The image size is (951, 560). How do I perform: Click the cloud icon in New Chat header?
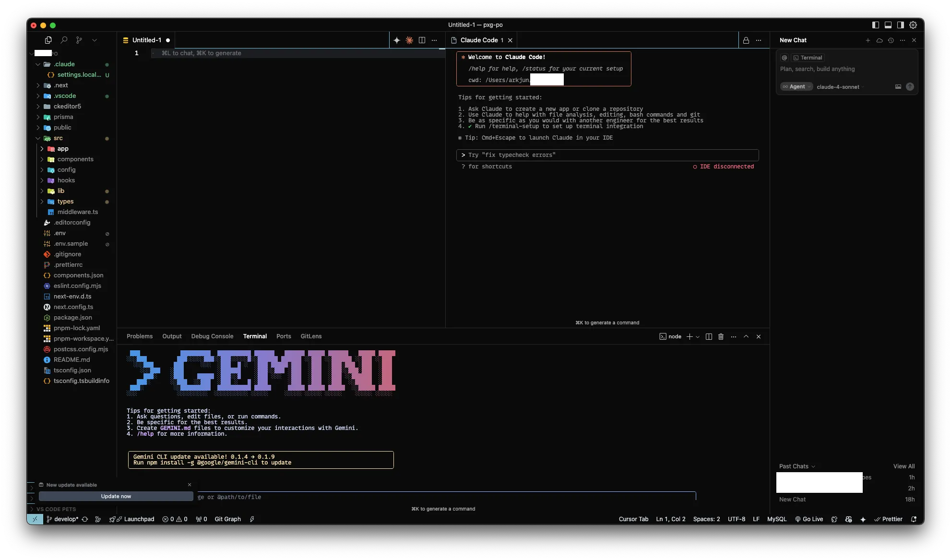tap(880, 40)
